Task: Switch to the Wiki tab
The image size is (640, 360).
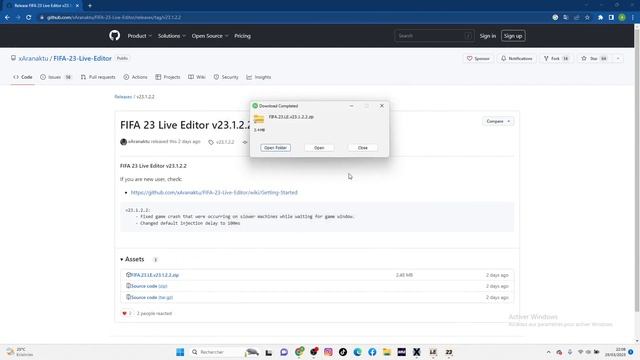Action: [x=197, y=77]
